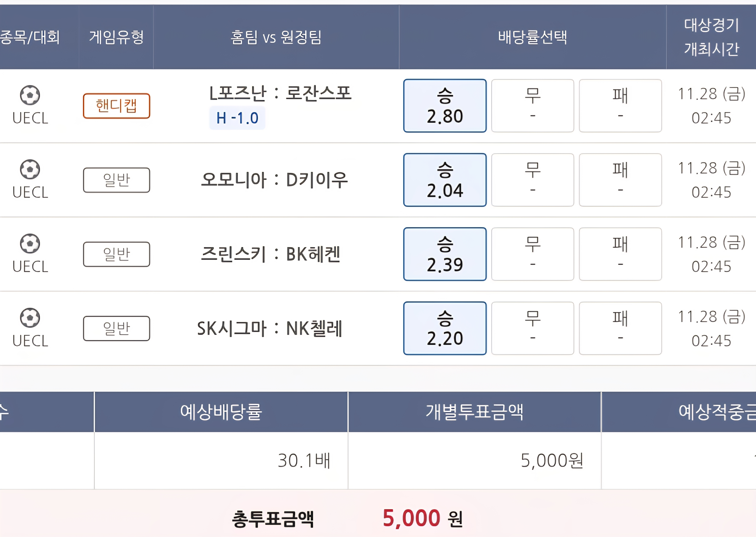Choose 패 for SK시그마 vs NK첼레
The width and height of the screenshot is (756, 537).
tap(620, 328)
